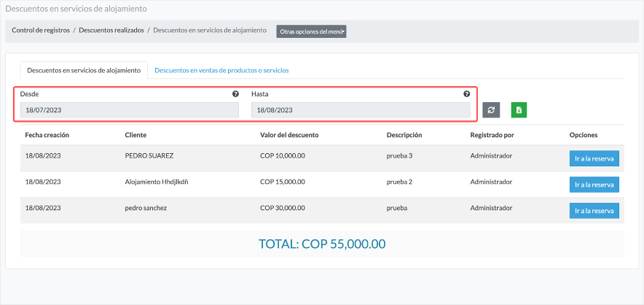Go to the reservation for PEDRO SUAREZ
The image size is (644, 305).
tap(594, 158)
